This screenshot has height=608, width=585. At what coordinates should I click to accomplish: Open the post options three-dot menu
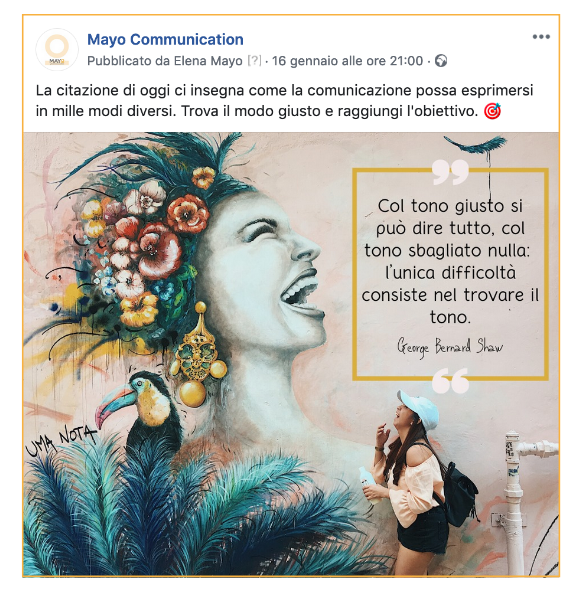click(x=541, y=37)
